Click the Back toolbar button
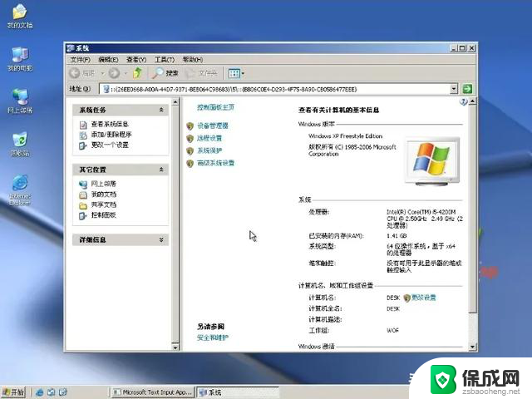532x399 pixels. click(82, 73)
